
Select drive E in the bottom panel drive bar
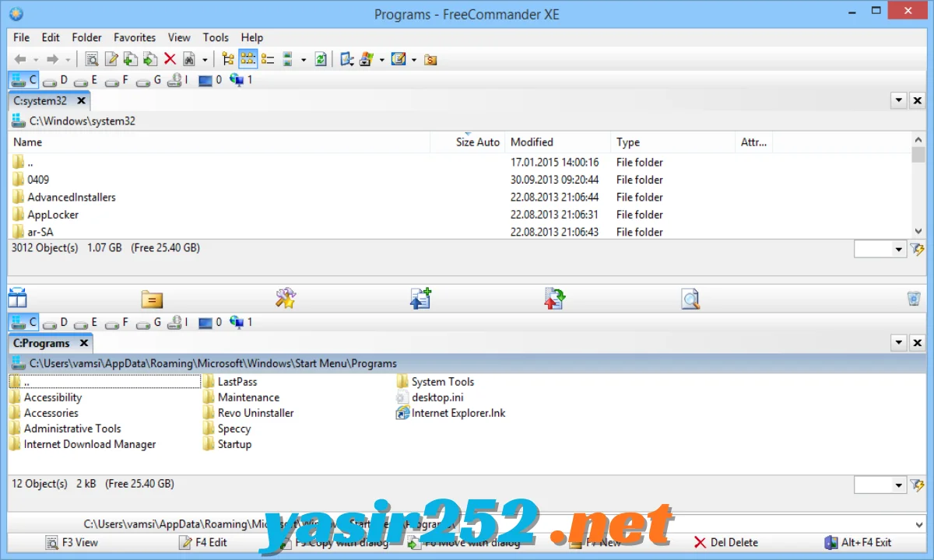[86, 322]
